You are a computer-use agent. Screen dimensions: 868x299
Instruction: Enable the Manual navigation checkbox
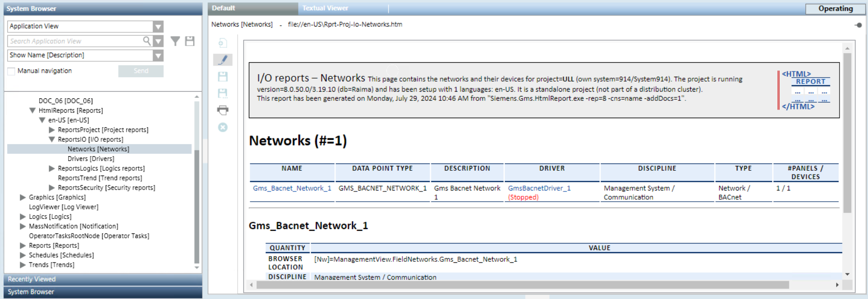(12, 71)
